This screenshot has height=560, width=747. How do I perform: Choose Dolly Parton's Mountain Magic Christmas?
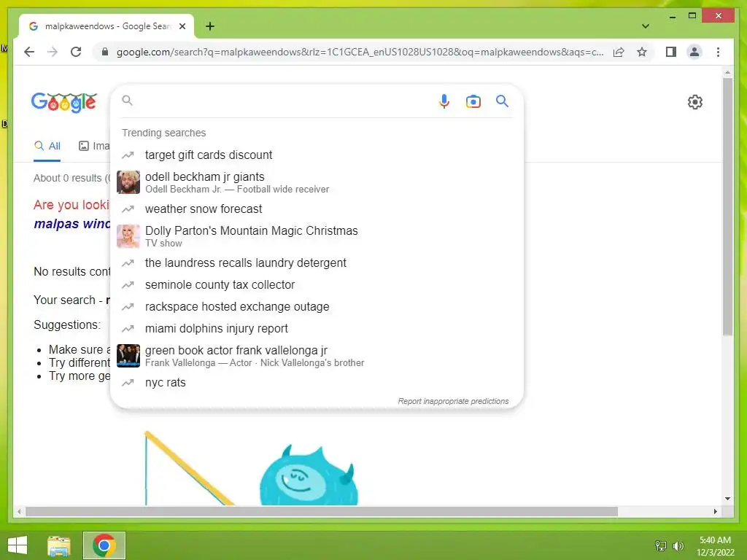[317, 236]
